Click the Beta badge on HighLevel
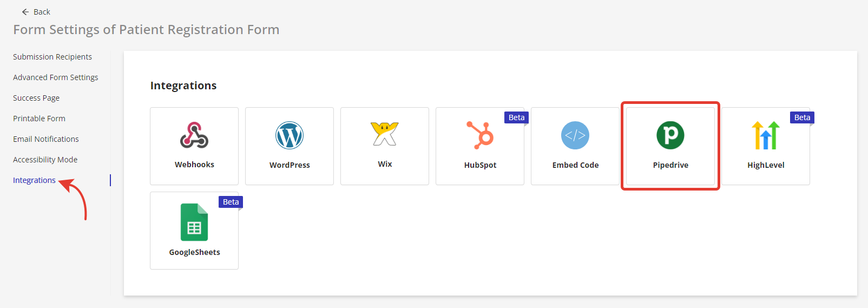 (x=802, y=117)
